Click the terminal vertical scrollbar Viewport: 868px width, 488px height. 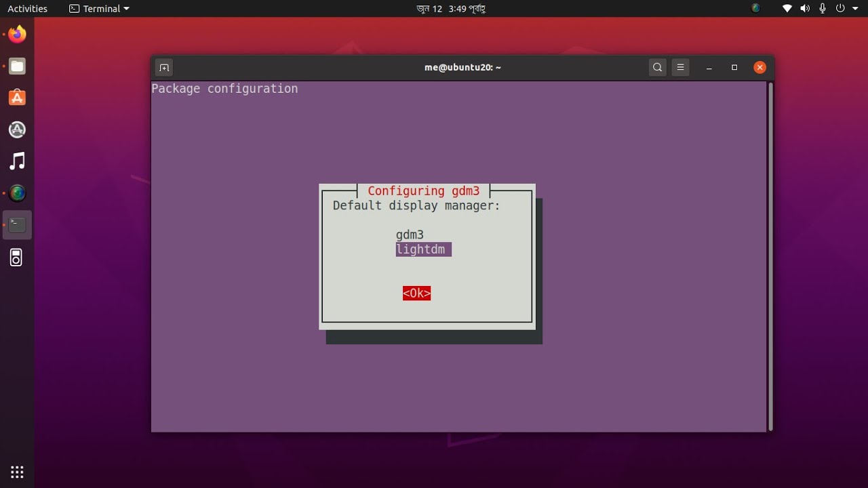pyautogui.click(x=770, y=256)
